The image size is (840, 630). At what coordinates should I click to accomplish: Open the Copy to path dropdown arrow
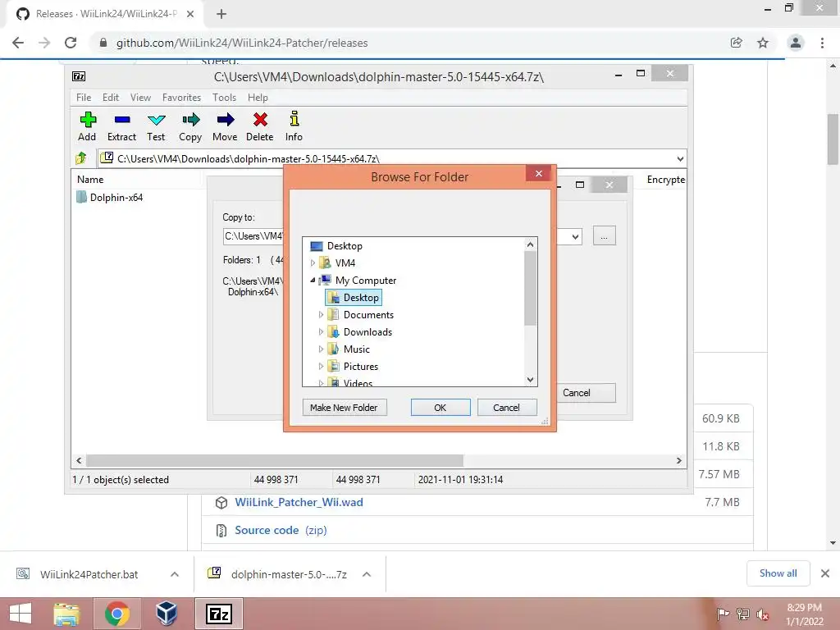coord(575,236)
